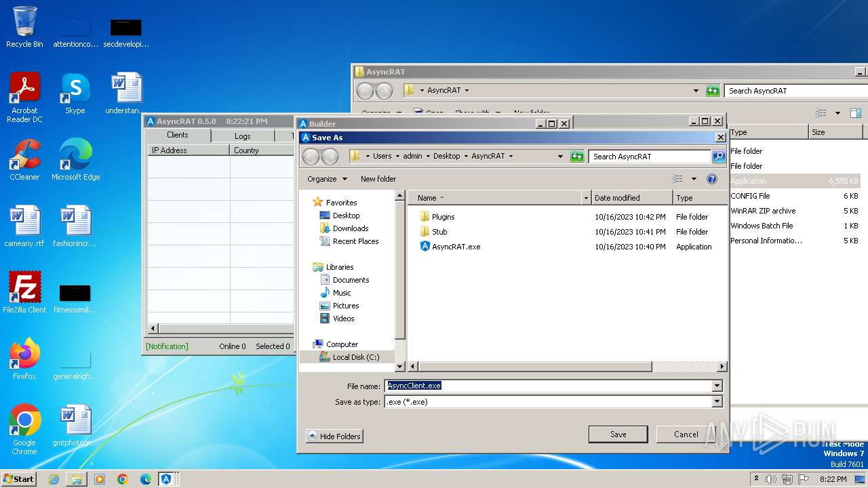Click the Cancel button
The height and width of the screenshot is (488, 868).
click(x=686, y=434)
